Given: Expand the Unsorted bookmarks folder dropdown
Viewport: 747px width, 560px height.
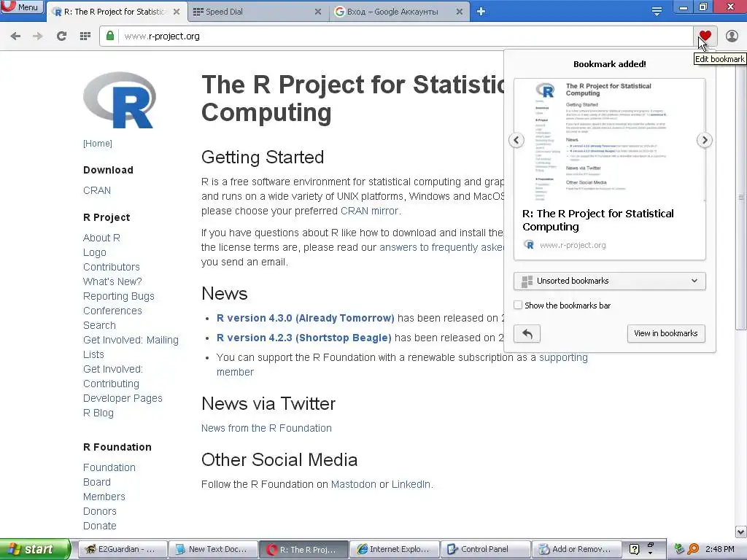Looking at the screenshot, I should click(609, 281).
